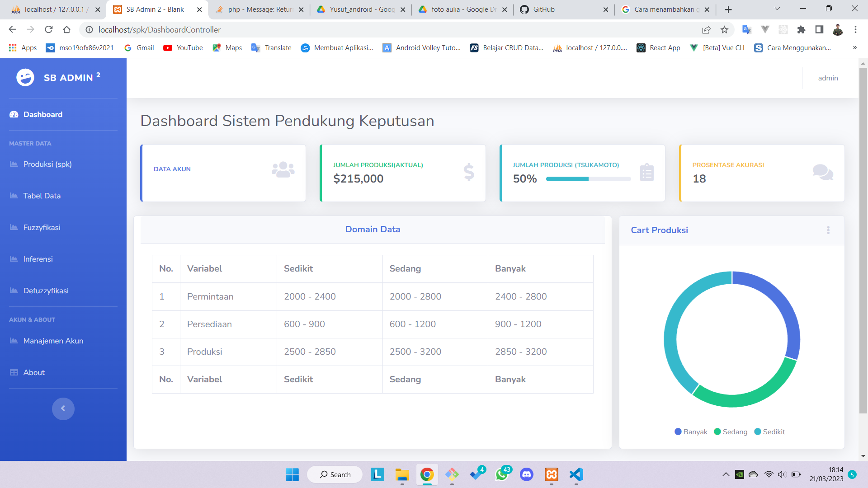Screen dimensions: 868x488
Task: Click the About table icon
Action: [x=14, y=372]
